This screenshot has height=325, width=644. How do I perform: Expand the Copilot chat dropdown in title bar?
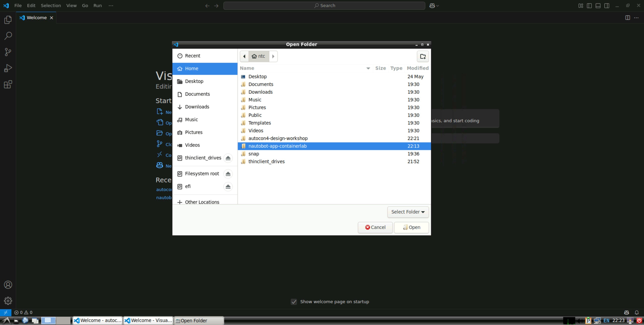[438, 6]
